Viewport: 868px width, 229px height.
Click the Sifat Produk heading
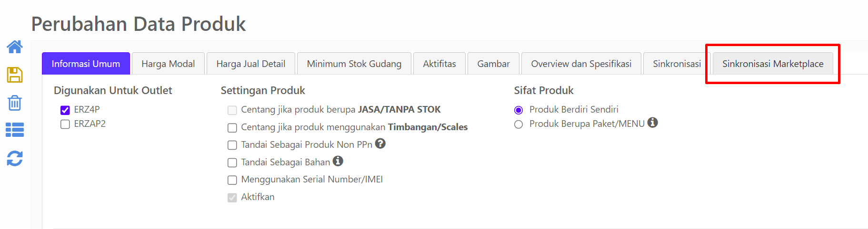click(544, 90)
